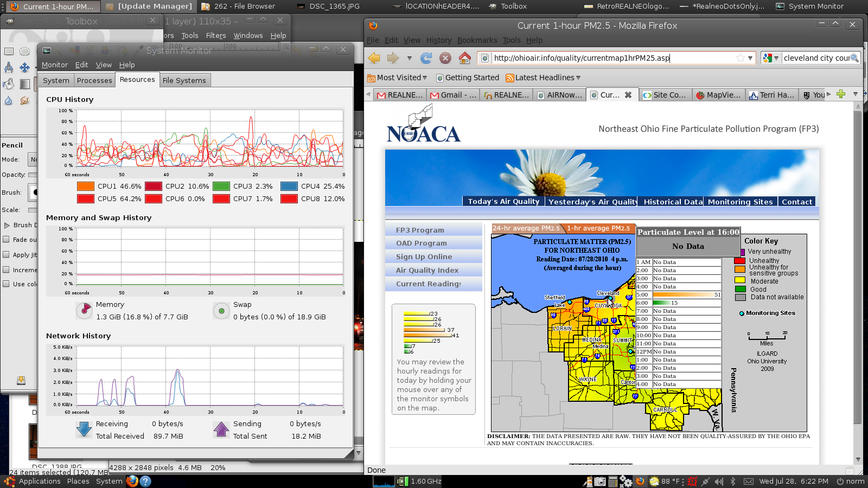
Task: Open Yesterday's Air Quality page
Action: [593, 202]
